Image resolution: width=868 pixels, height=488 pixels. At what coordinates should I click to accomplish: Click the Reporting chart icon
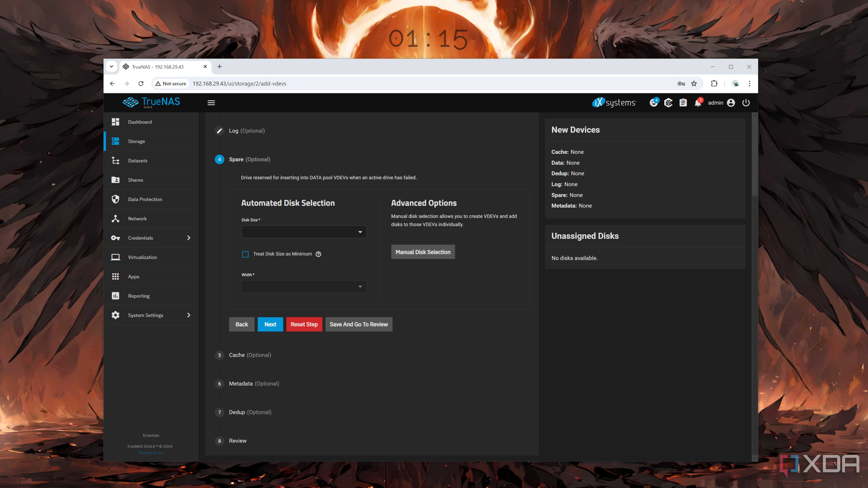[x=115, y=296]
